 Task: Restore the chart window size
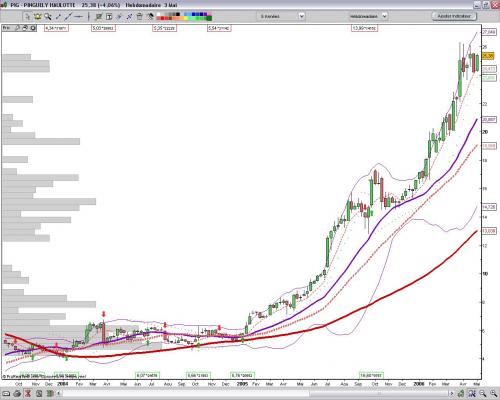pyautogui.click(x=486, y=5)
